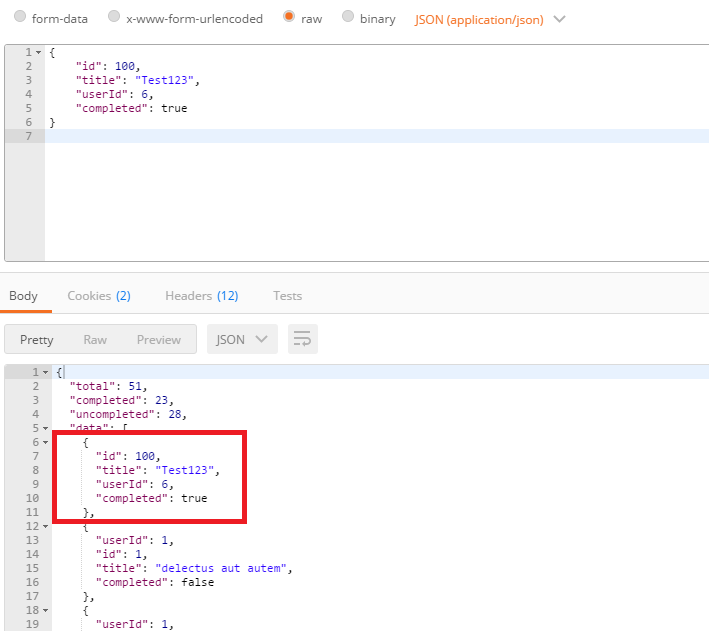Switch to the Body response tab
Viewport: 709px width, 631px height.
point(24,296)
